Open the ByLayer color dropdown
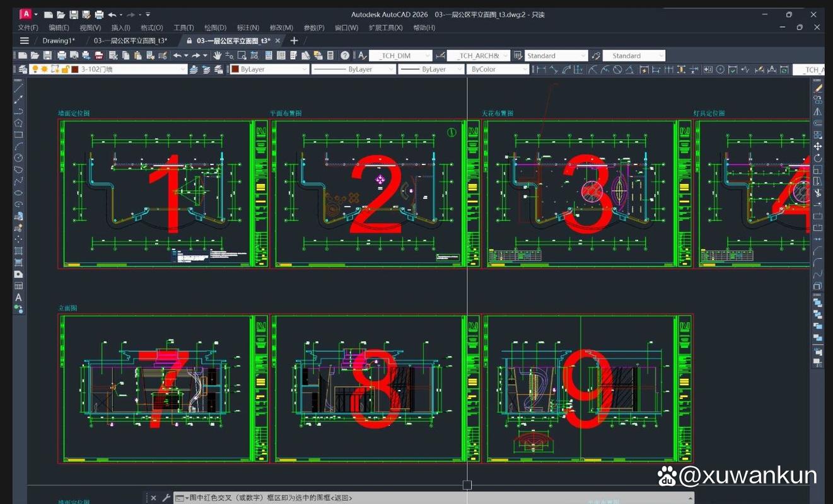The image size is (833, 504). coord(305,69)
